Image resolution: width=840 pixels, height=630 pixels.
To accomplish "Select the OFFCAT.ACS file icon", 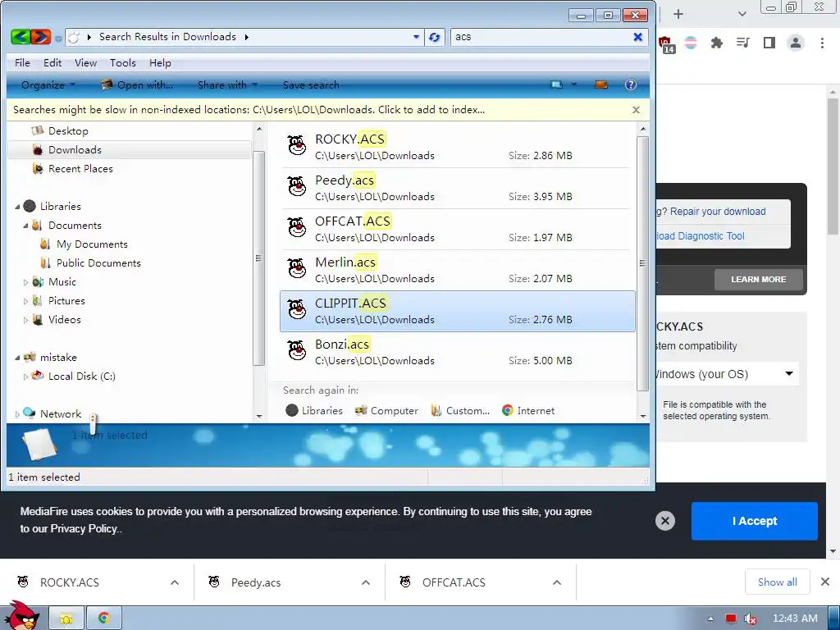I will click(x=297, y=228).
